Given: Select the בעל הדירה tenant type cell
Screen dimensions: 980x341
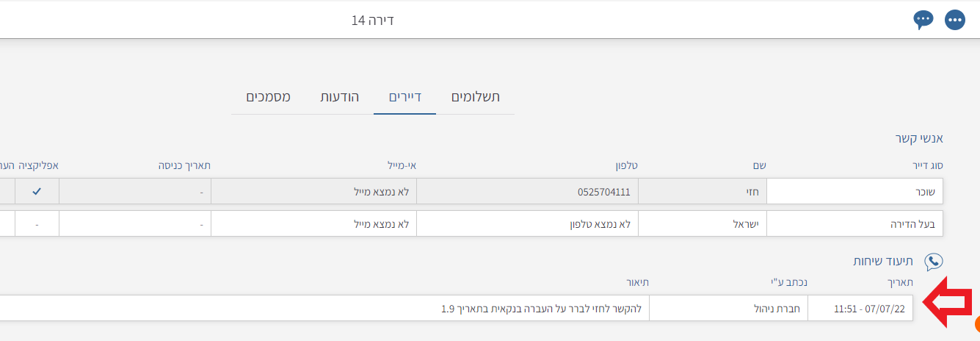Looking at the screenshot, I should click(854, 223).
